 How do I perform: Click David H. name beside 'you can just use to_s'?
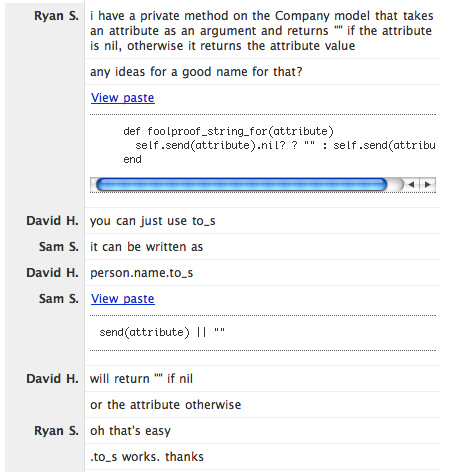(53, 221)
